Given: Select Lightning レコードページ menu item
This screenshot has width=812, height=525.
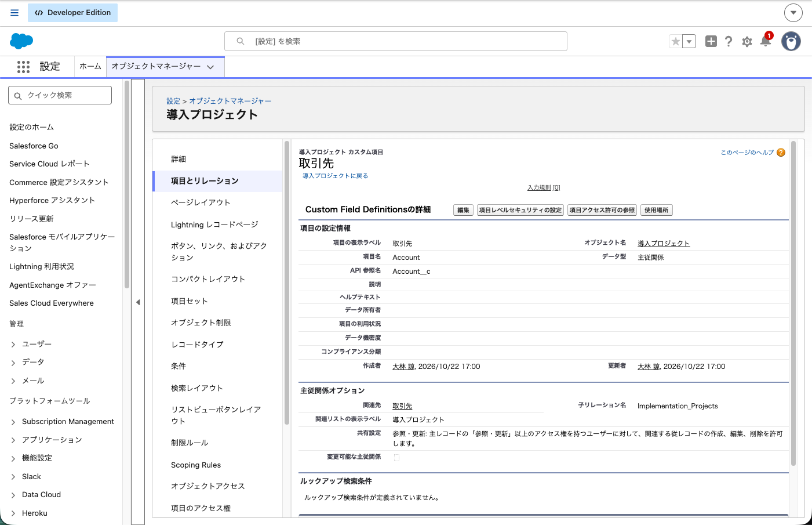Looking at the screenshot, I should pos(214,225).
